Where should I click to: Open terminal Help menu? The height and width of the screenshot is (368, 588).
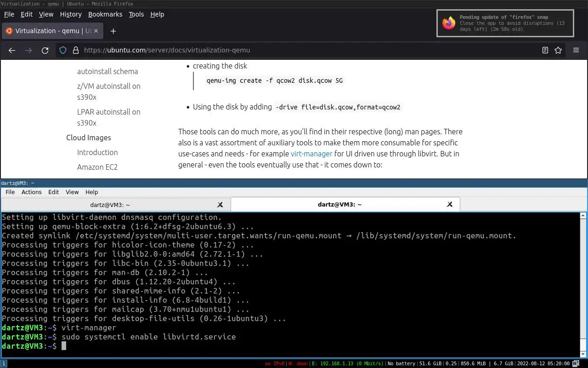(92, 192)
